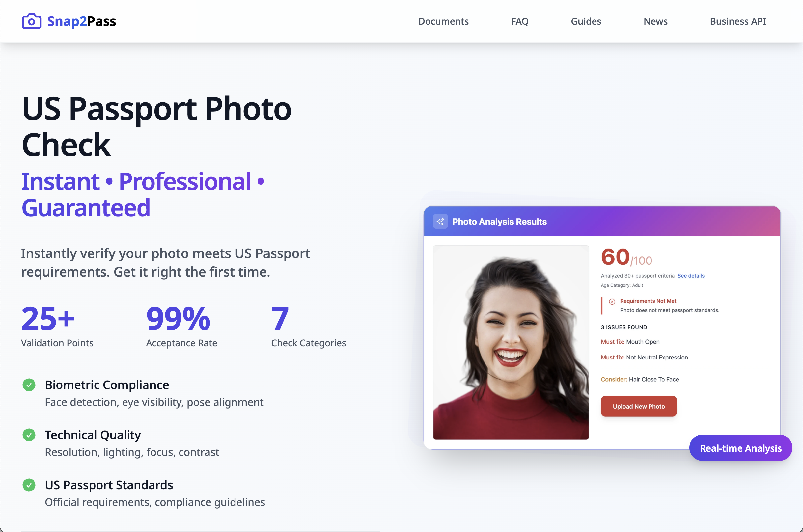
Task: Click the 'Biometric Compliance' heading
Action: pos(107,385)
